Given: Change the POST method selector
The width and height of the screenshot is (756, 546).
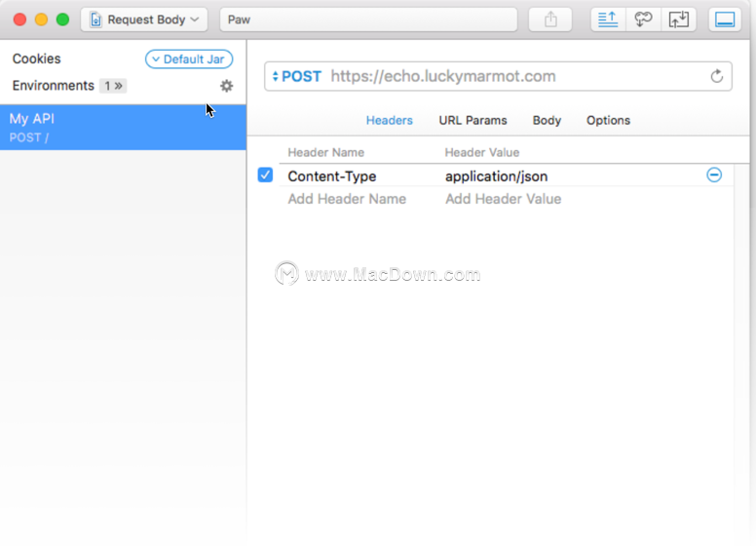Looking at the screenshot, I should coord(296,76).
